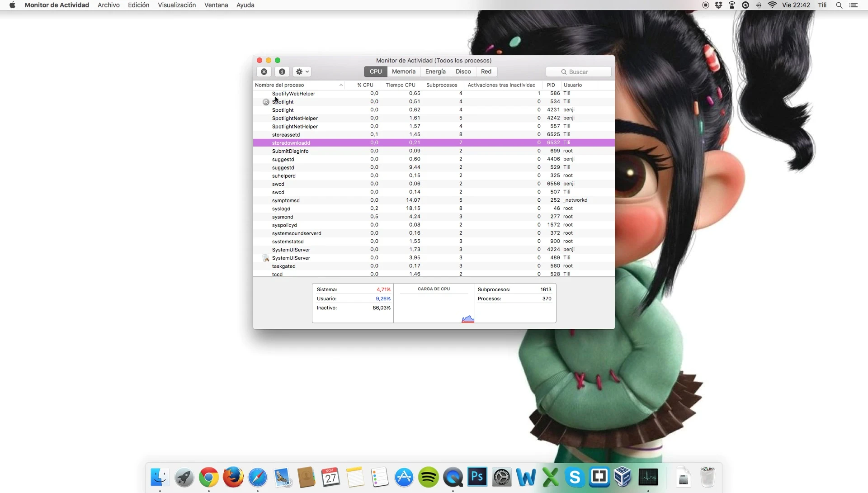Open Finder from the Dock
868x493 pixels.
pyautogui.click(x=160, y=477)
